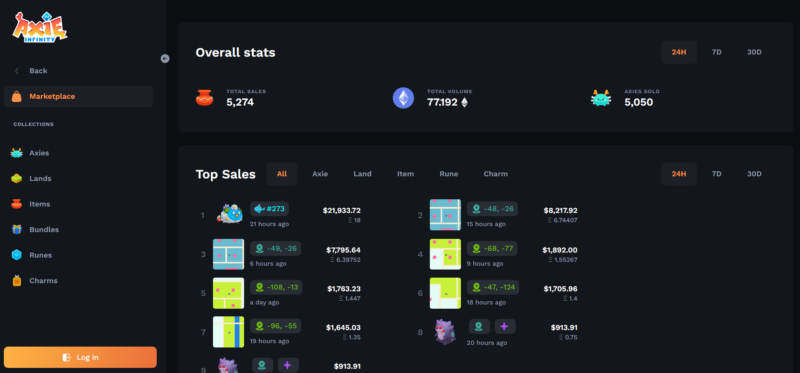Click the Log in button
The image size is (800, 373).
pos(80,357)
